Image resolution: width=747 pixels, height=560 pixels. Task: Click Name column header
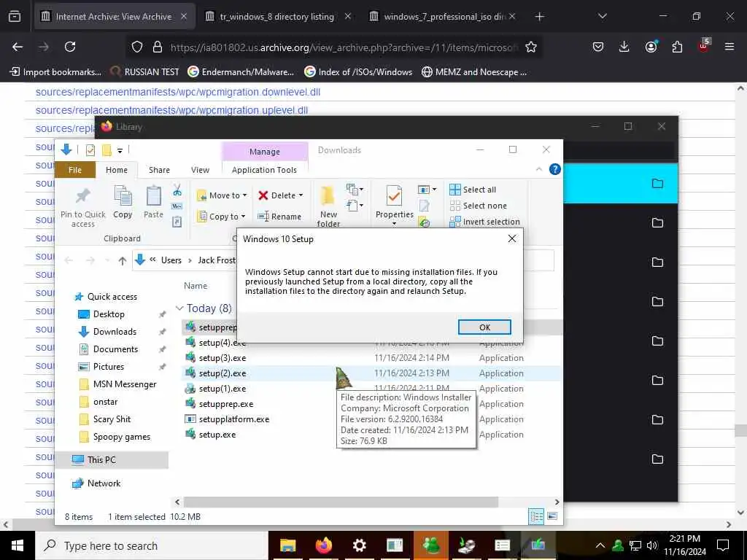[196, 286]
